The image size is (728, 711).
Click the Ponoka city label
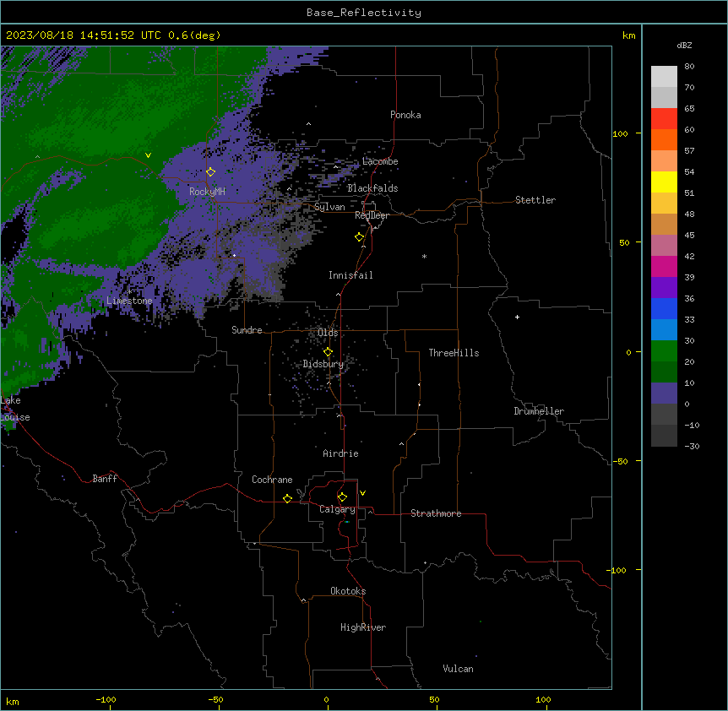tap(405, 115)
